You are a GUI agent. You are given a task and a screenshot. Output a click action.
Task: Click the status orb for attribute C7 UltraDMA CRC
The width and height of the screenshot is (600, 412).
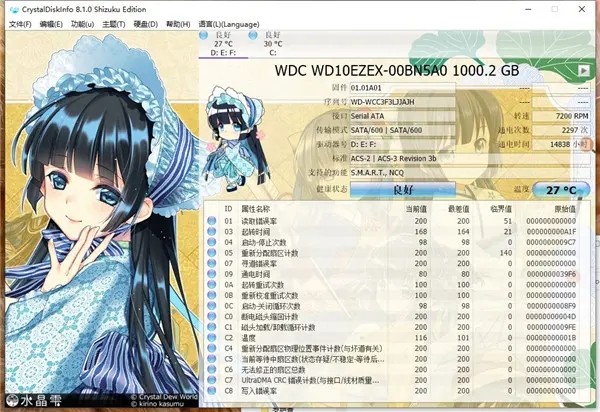coord(213,382)
